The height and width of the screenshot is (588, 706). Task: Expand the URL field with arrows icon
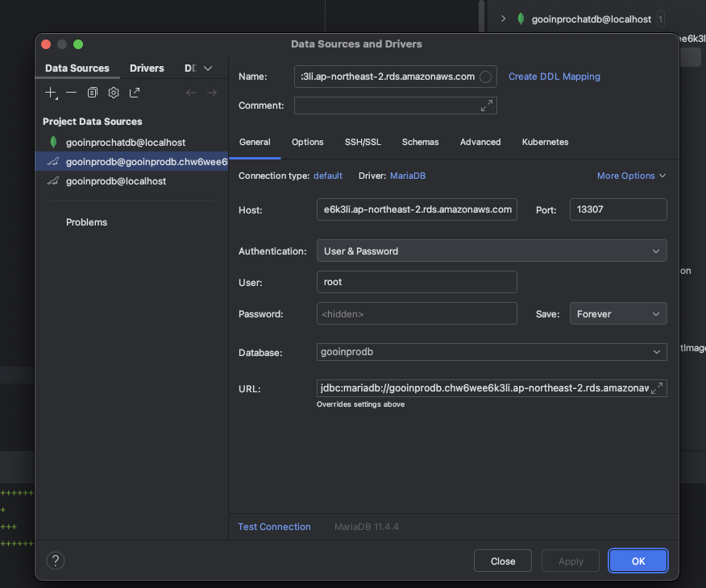[x=657, y=387]
